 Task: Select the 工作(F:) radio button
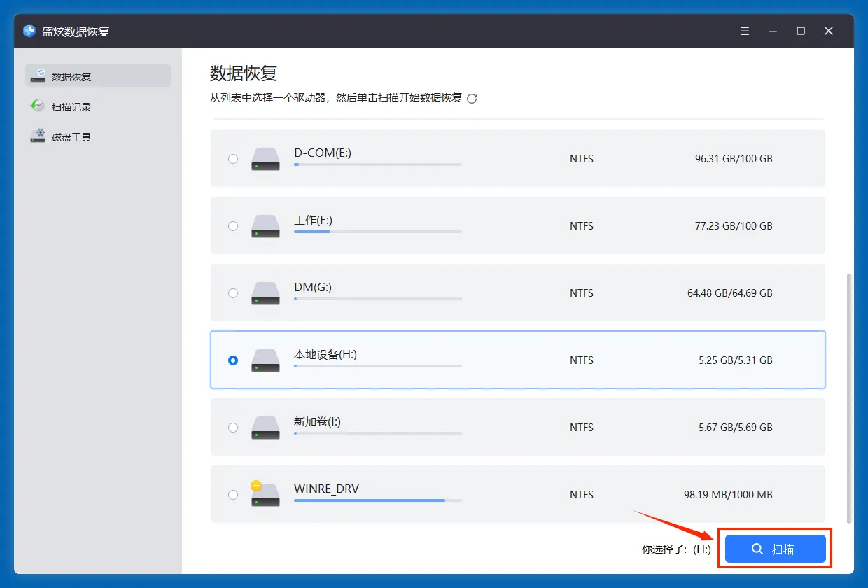tap(233, 226)
